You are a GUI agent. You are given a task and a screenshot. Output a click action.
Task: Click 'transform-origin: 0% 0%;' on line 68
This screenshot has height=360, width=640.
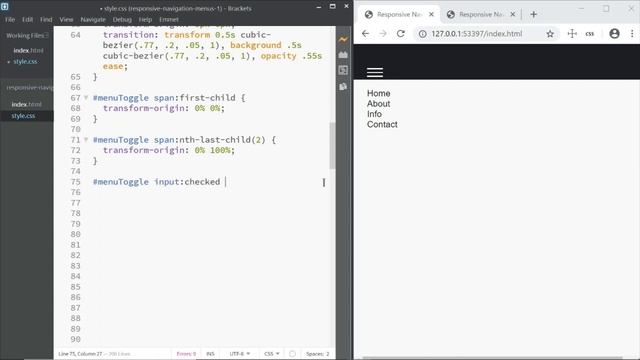[x=164, y=108]
